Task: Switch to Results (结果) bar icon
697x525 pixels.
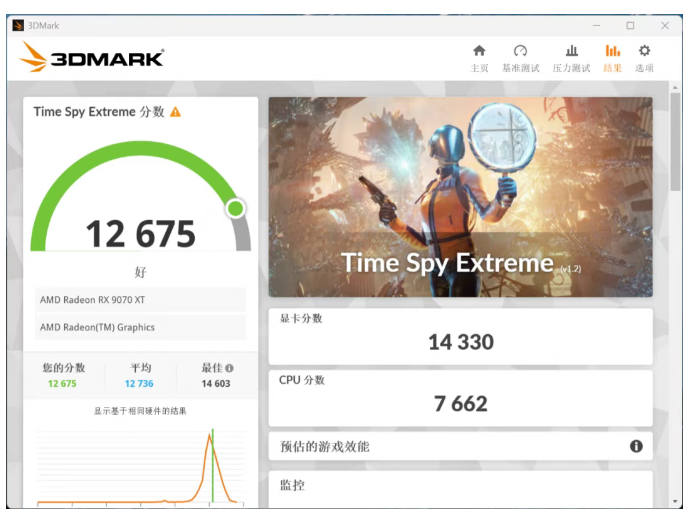Action: pos(612,52)
